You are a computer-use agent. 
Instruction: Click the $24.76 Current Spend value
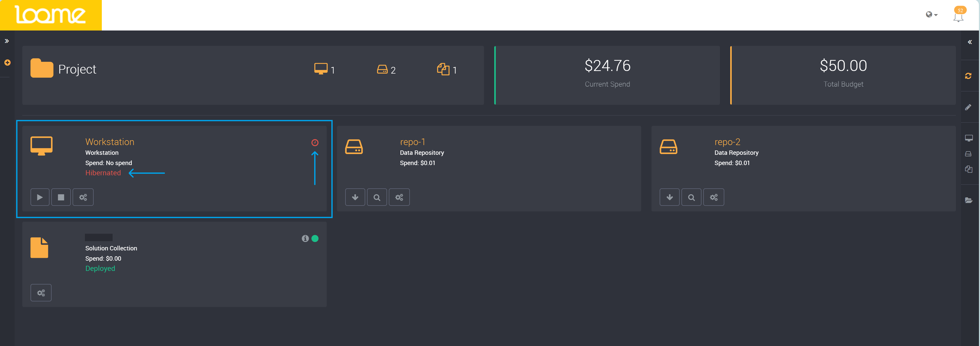click(608, 65)
